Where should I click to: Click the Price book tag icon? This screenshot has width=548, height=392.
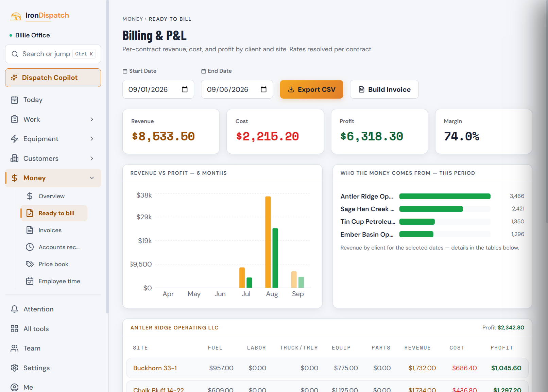click(x=30, y=264)
